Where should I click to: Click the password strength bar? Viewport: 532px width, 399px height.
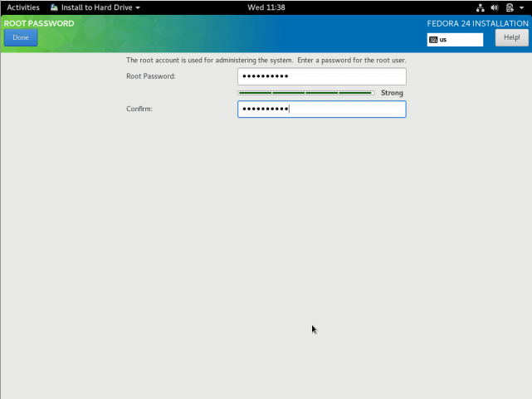[x=306, y=93]
